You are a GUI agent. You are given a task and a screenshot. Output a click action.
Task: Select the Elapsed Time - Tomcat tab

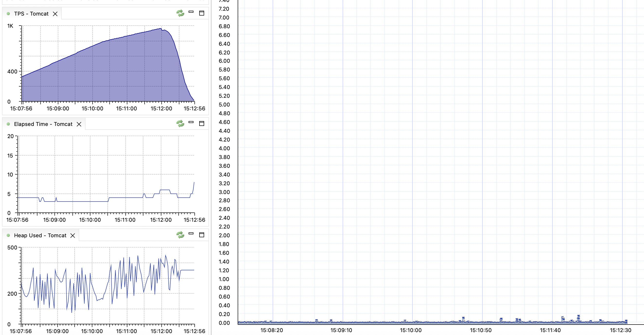[43, 124]
